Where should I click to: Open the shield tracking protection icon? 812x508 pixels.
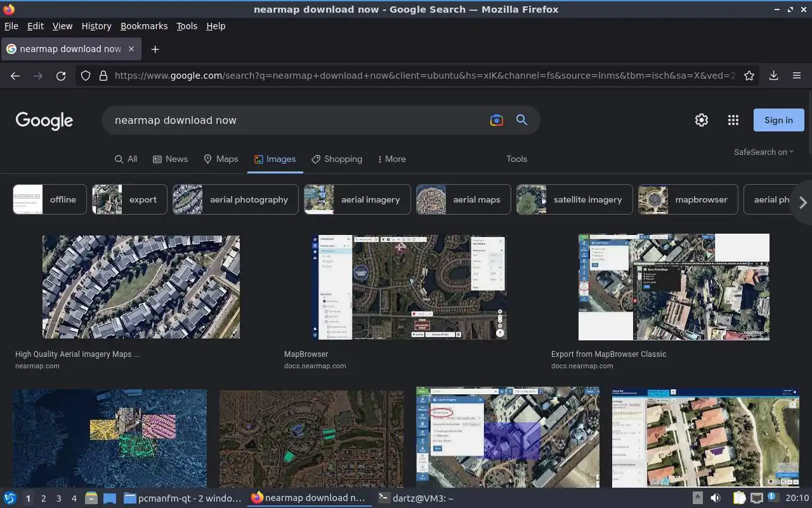(x=86, y=76)
